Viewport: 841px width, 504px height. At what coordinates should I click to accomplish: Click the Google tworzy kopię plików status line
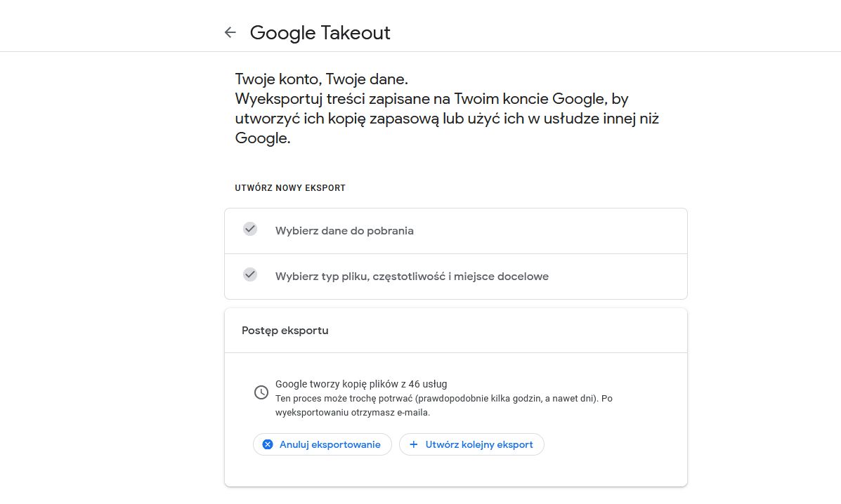tap(361, 384)
